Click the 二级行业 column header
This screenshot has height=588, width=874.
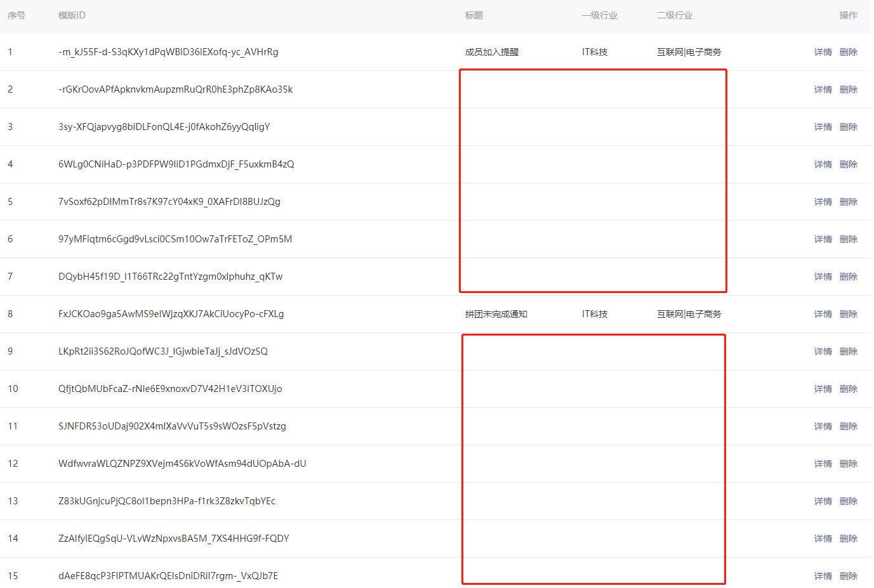point(675,15)
